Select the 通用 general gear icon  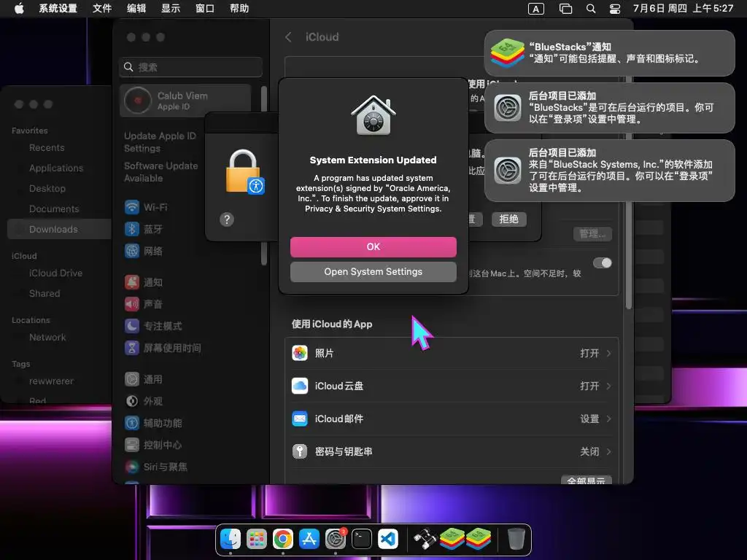pos(132,379)
